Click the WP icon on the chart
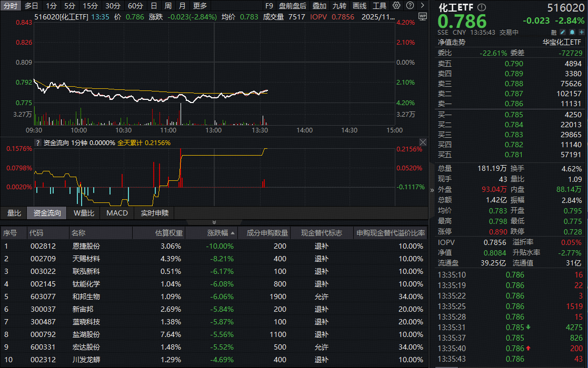 pyautogui.click(x=422, y=16)
